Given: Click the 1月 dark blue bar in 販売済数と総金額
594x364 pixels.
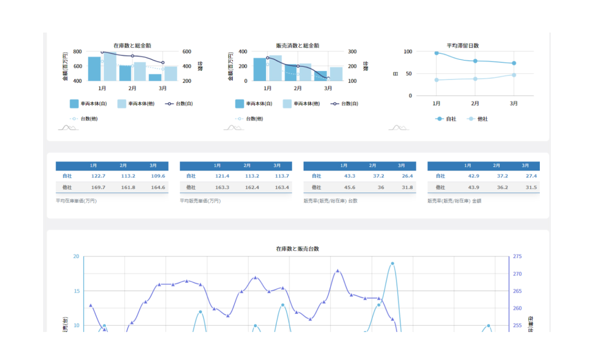Looking at the screenshot, I should click(x=260, y=69).
